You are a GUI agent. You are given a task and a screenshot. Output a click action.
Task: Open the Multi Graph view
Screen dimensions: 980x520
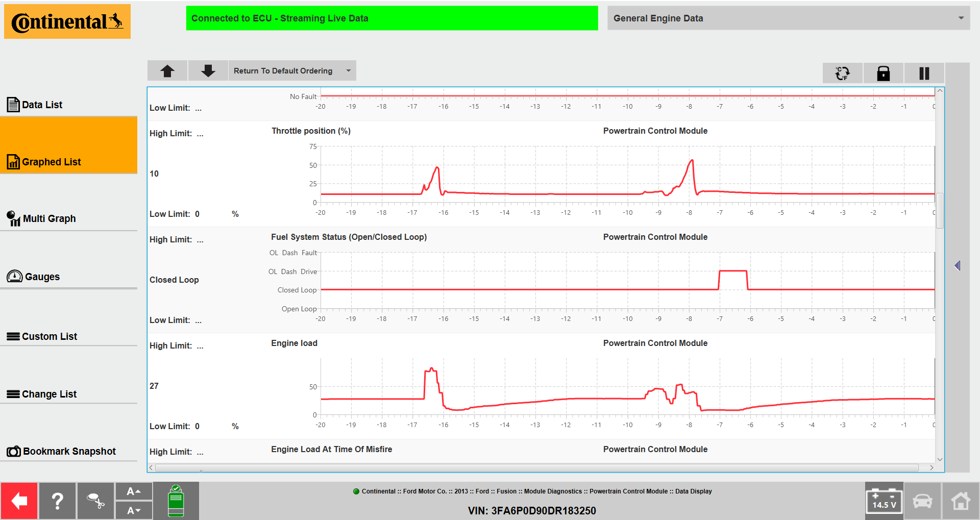(48, 218)
